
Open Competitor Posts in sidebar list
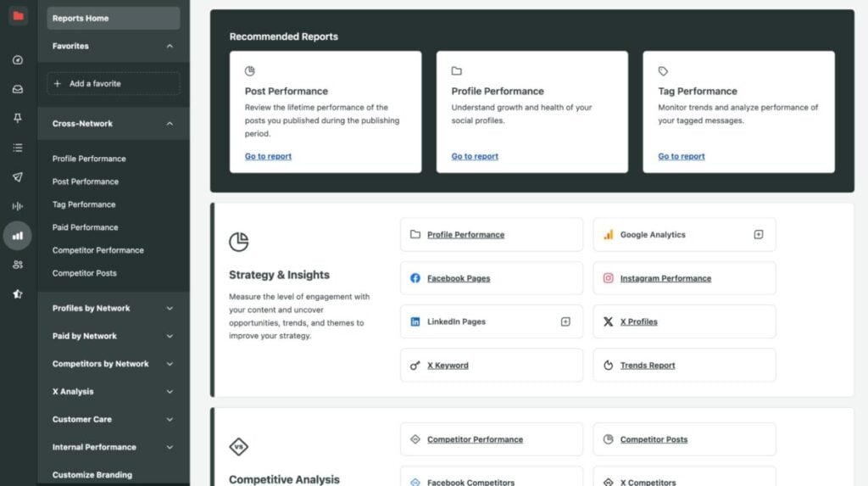point(85,272)
